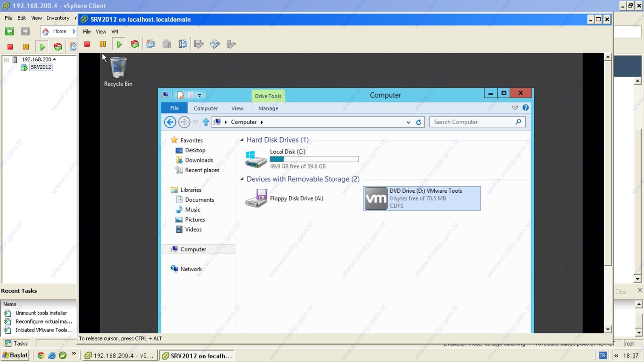
Task: Launch Chrome from quick launch bar
Action: click(x=41, y=355)
